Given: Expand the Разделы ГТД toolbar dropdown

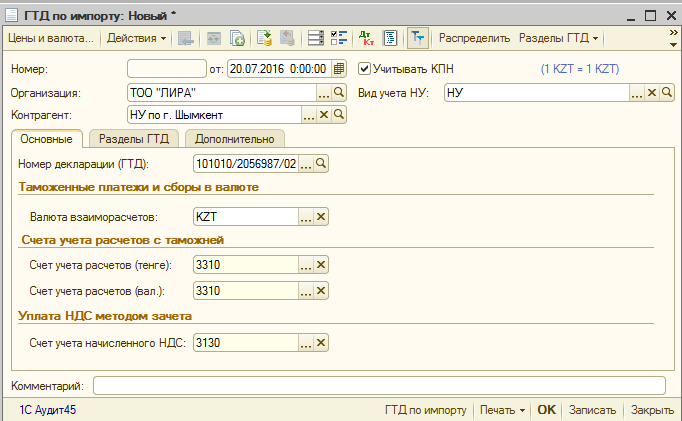Looking at the screenshot, I should pyautogui.click(x=559, y=38).
